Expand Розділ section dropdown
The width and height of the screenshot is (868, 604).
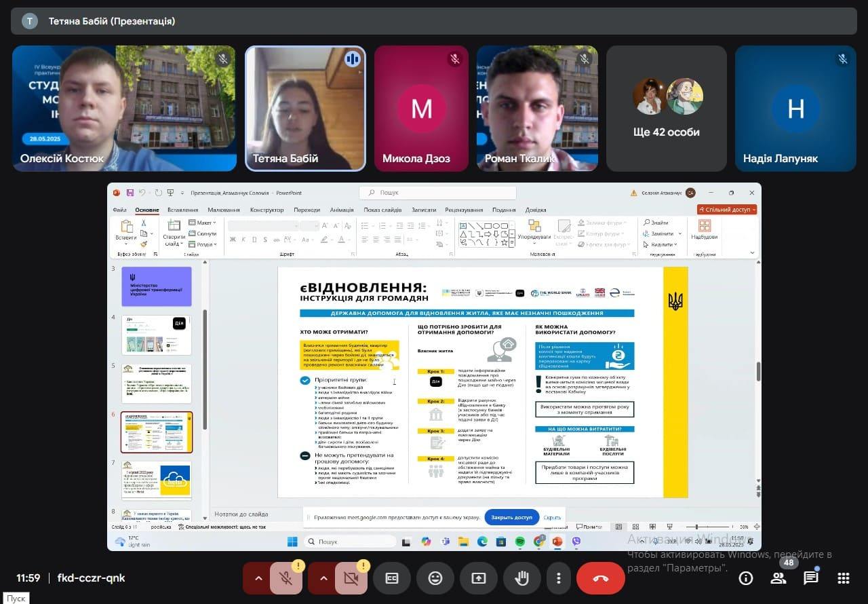(x=202, y=244)
